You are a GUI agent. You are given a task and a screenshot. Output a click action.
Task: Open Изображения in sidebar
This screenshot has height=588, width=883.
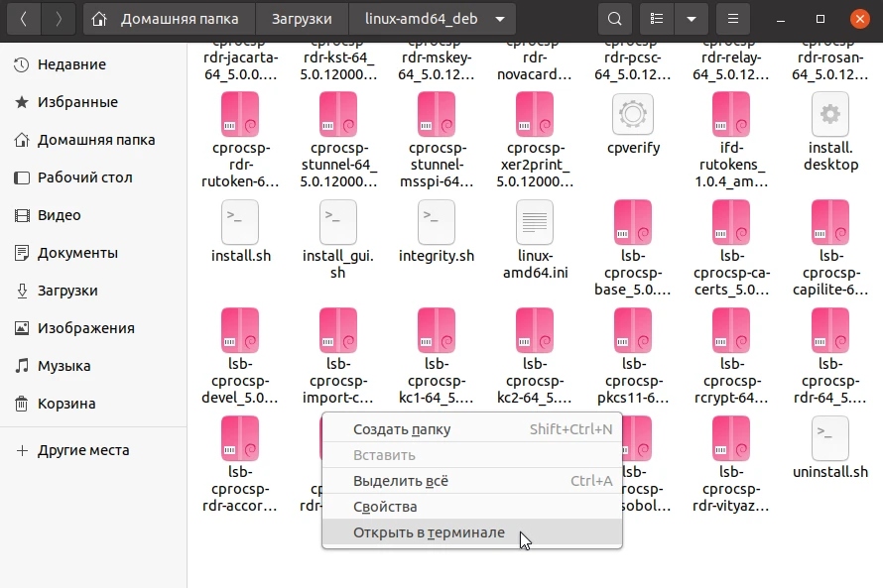93,328
